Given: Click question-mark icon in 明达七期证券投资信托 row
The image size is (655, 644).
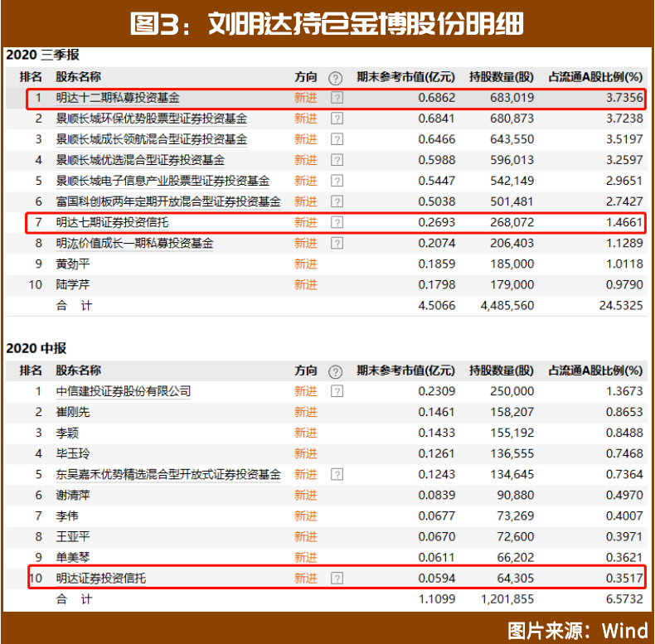Looking at the screenshot, I should [337, 222].
